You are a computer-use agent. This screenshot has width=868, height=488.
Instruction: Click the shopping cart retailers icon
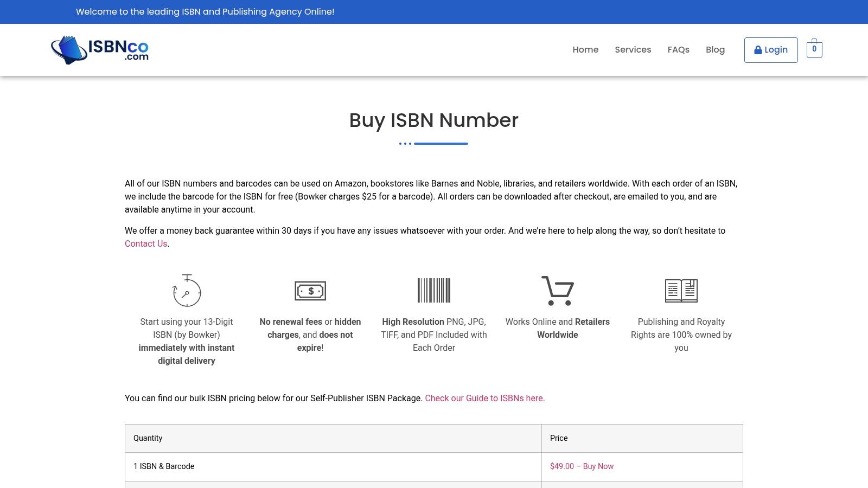558,291
